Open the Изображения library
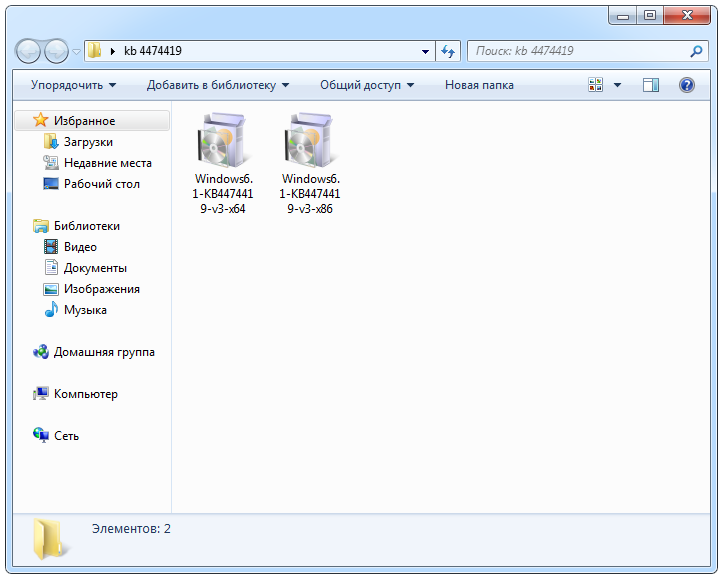The height and width of the screenshot is (577, 722). 102,289
